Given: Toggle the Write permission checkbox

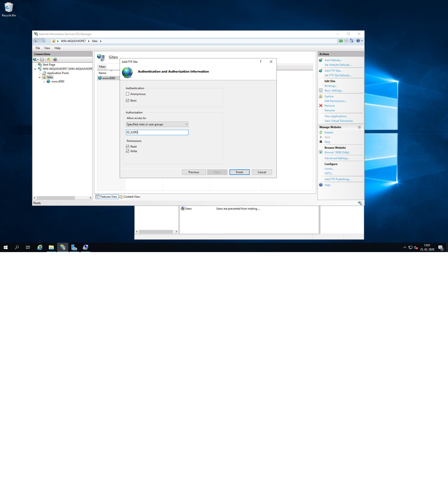Looking at the screenshot, I should 128,151.
